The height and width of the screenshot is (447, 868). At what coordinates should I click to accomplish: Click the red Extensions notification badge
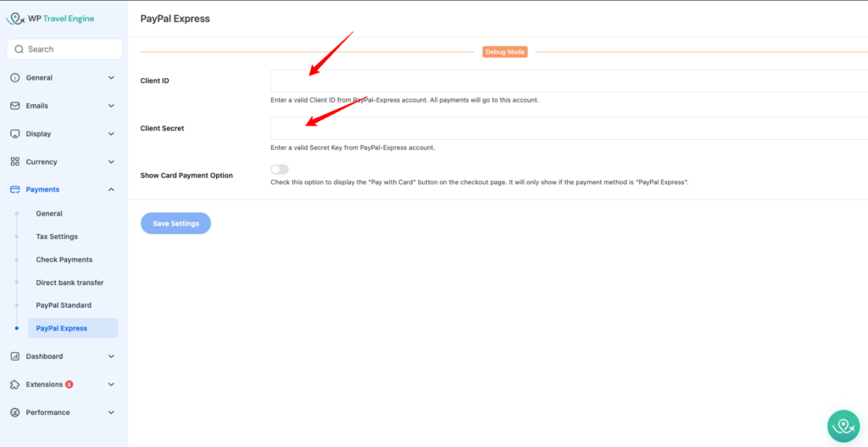[70, 384]
